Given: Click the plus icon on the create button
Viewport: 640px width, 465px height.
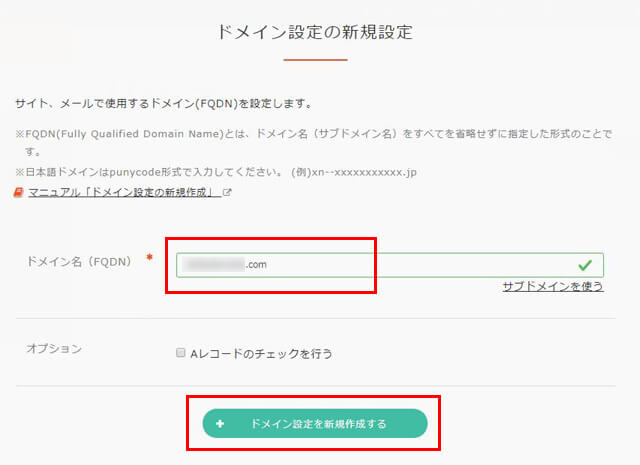Looking at the screenshot, I should point(220,424).
